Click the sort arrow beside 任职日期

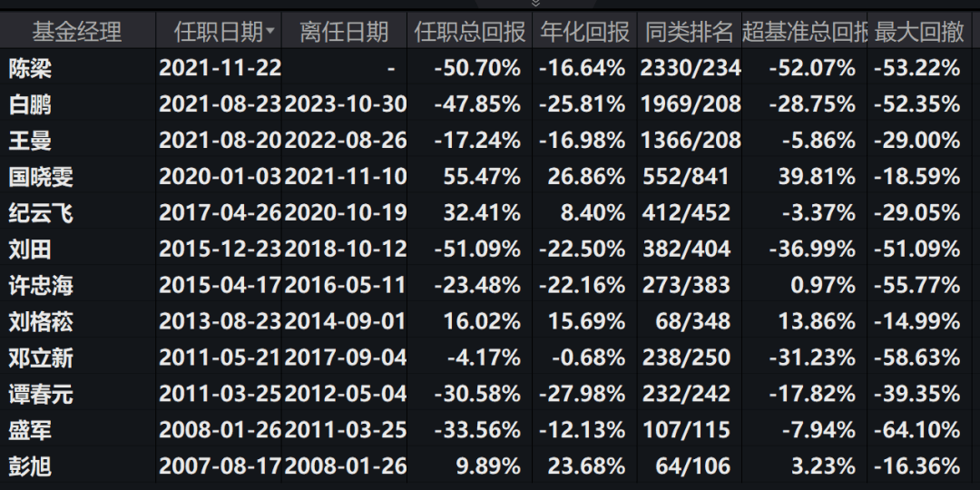tap(270, 33)
